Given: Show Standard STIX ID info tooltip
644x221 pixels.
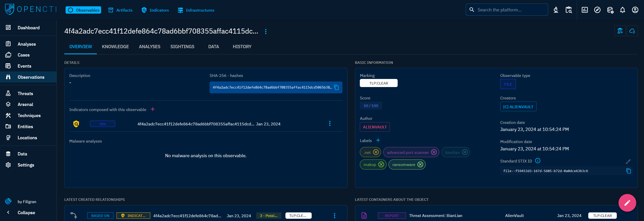Looking at the screenshot, I should (538, 161).
